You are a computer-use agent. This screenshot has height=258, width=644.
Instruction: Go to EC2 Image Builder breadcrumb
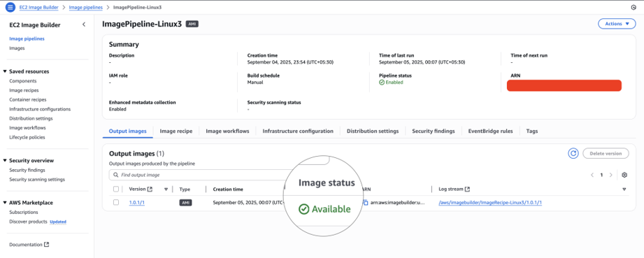point(38,8)
